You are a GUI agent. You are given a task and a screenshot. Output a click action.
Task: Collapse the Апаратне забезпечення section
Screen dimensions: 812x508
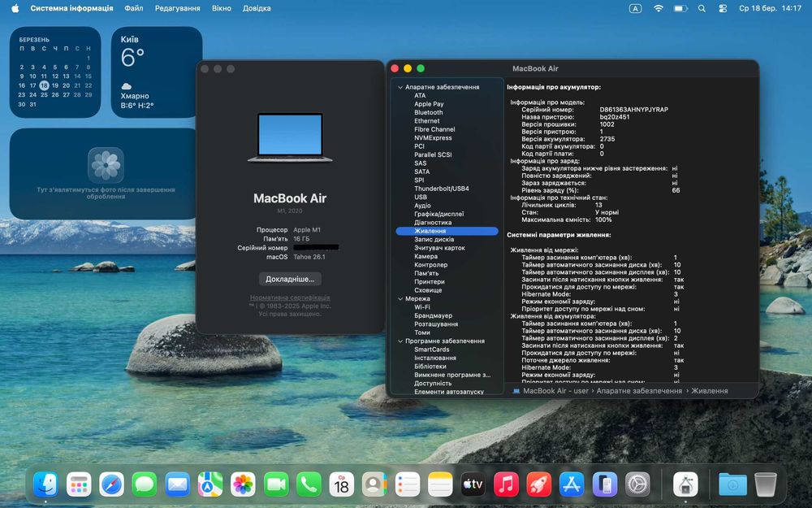pos(400,87)
